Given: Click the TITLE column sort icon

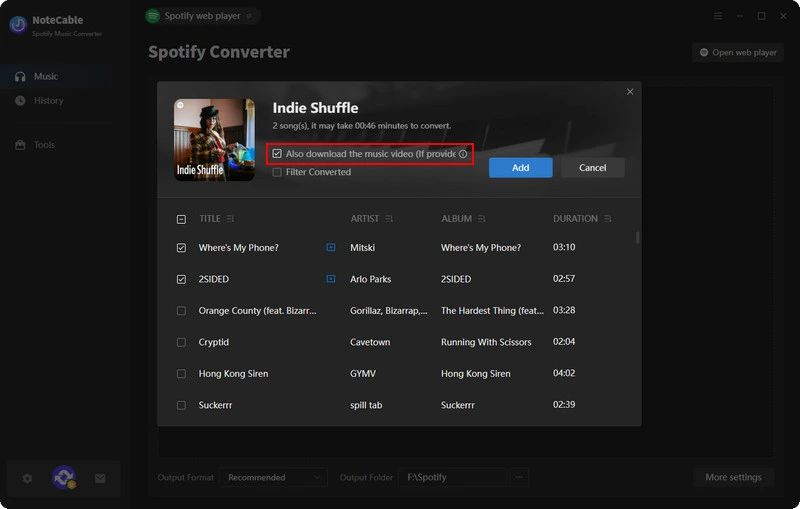Looking at the screenshot, I should pyautogui.click(x=230, y=219).
